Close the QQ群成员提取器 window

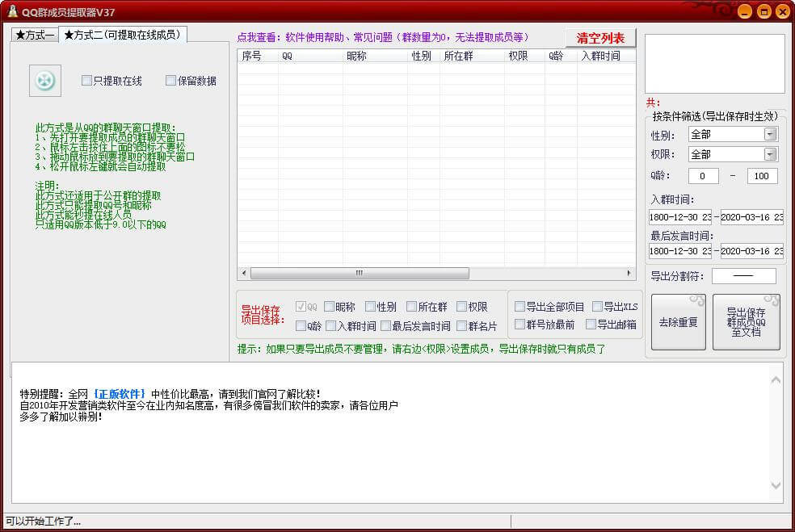tap(783, 11)
